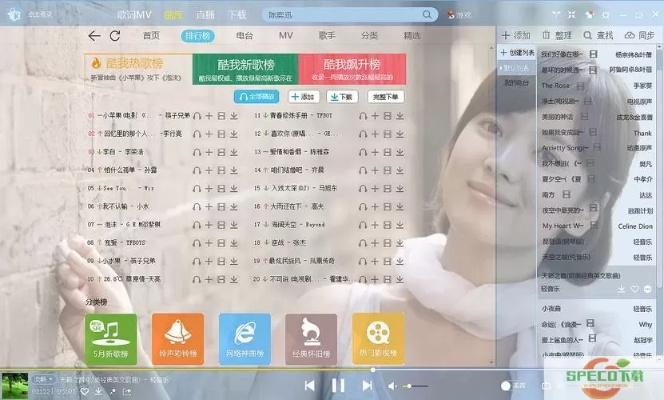Switch to the 排行榜 tab
This screenshot has width=664, height=400.
[x=197, y=35]
